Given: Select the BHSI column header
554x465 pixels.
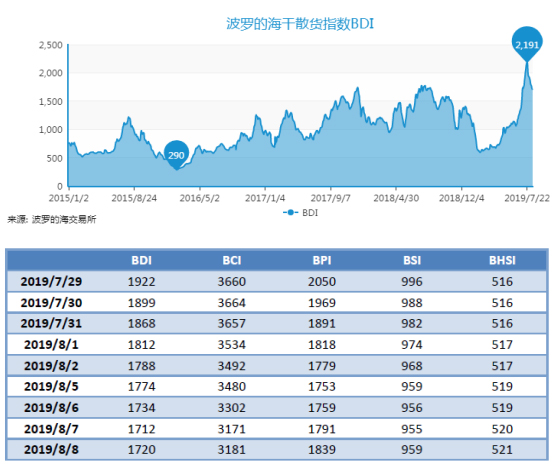Looking at the screenshot, I should click(502, 260).
